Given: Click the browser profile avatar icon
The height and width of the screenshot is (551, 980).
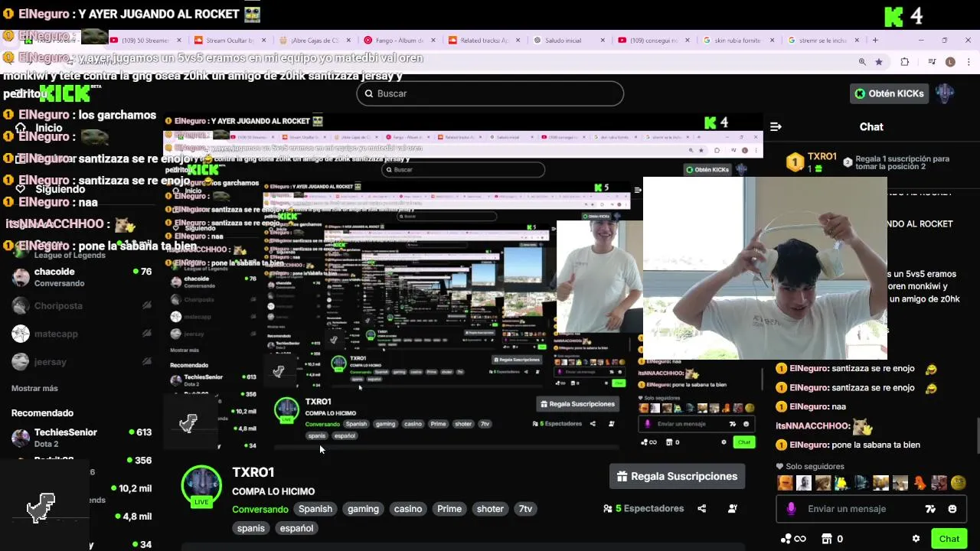Looking at the screenshot, I should pyautogui.click(x=950, y=62).
